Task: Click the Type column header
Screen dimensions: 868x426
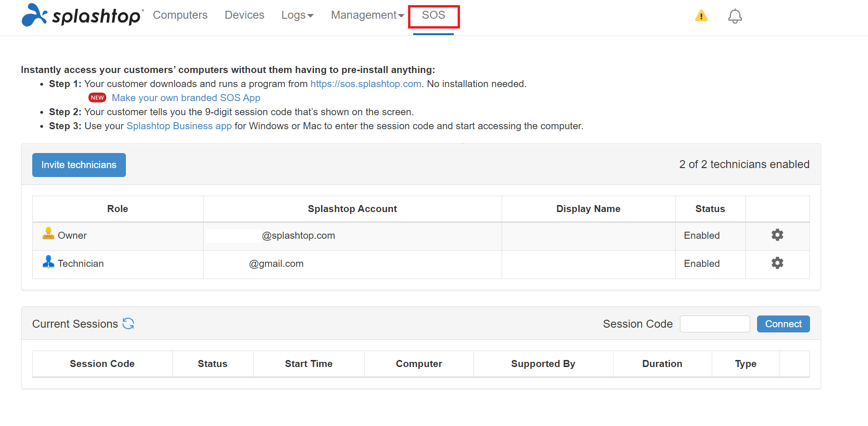Action: tap(745, 364)
